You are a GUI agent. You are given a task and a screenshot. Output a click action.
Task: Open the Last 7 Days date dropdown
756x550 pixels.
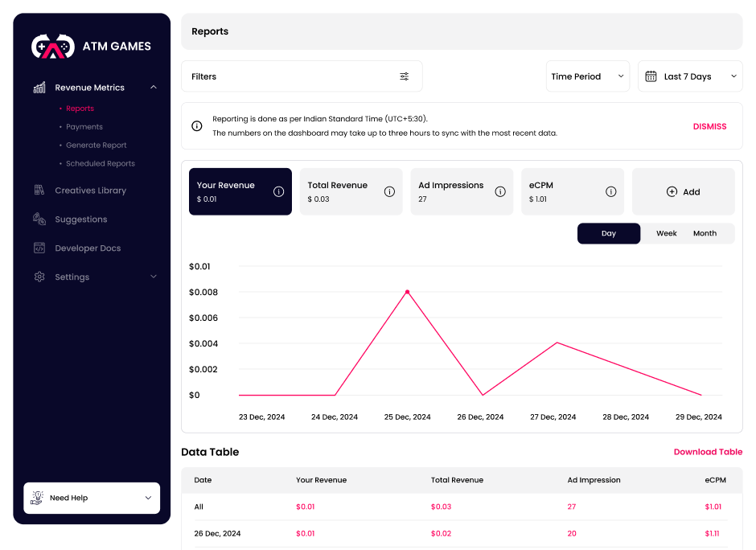click(690, 76)
